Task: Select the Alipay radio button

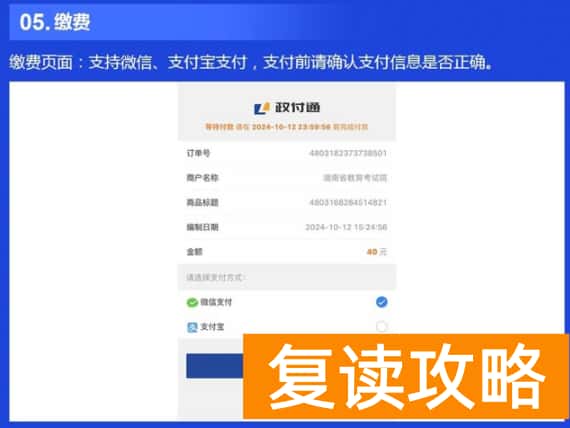Action: point(381,326)
